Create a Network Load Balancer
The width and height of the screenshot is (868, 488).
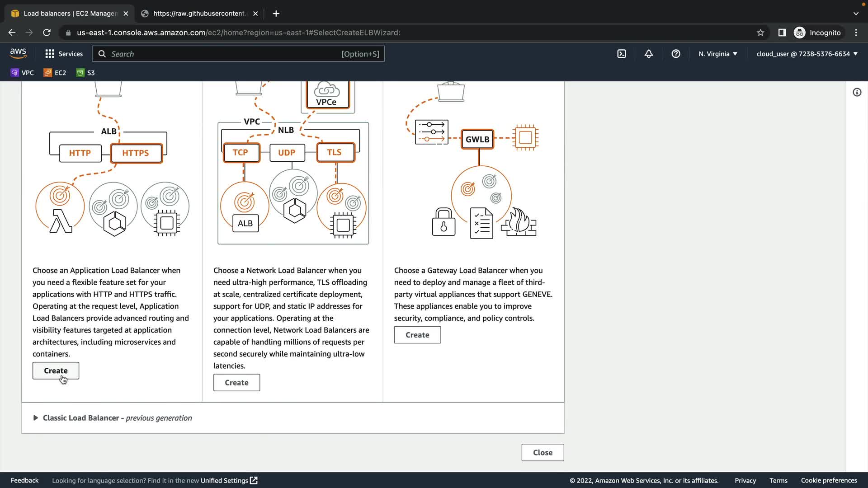tap(236, 383)
